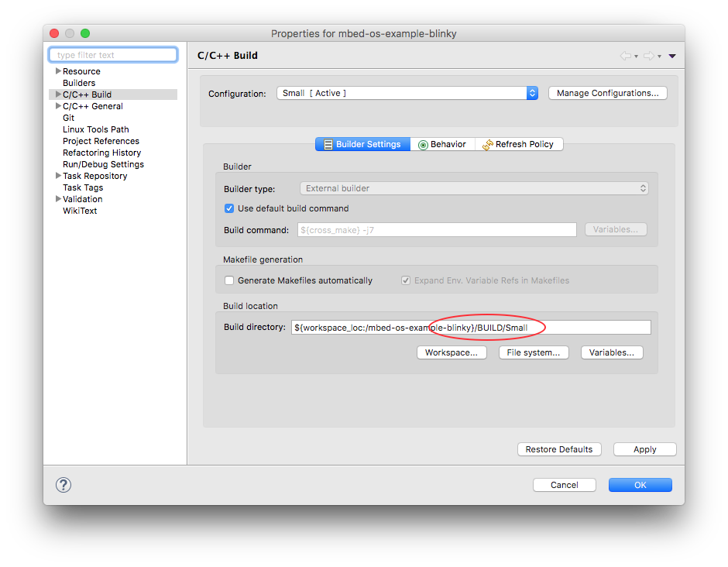728x567 pixels.
Task: Select Run/Debug Settings in the tree
Action: pos(103,164)
